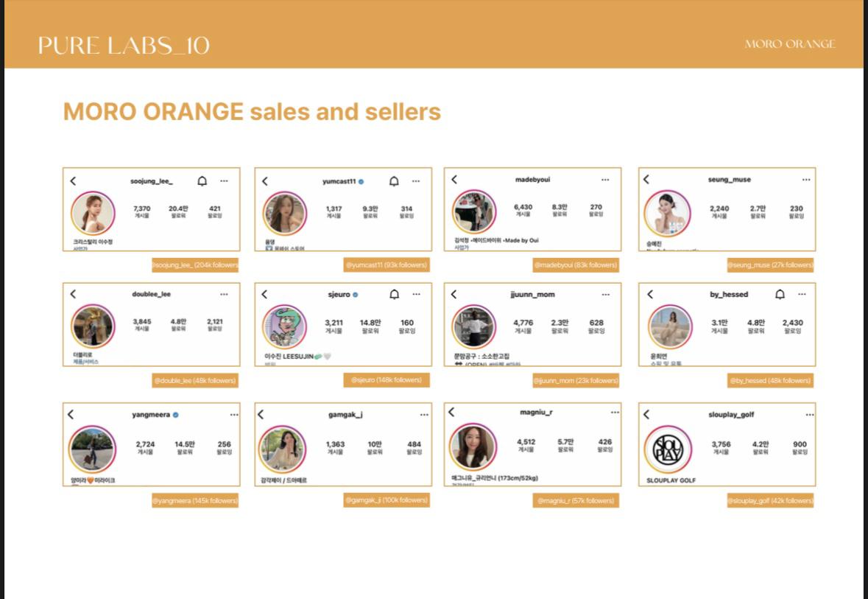Click the @slouplay_golf 42k followers label
Screen dimensions: 868x599
click(x=770, y=501)
